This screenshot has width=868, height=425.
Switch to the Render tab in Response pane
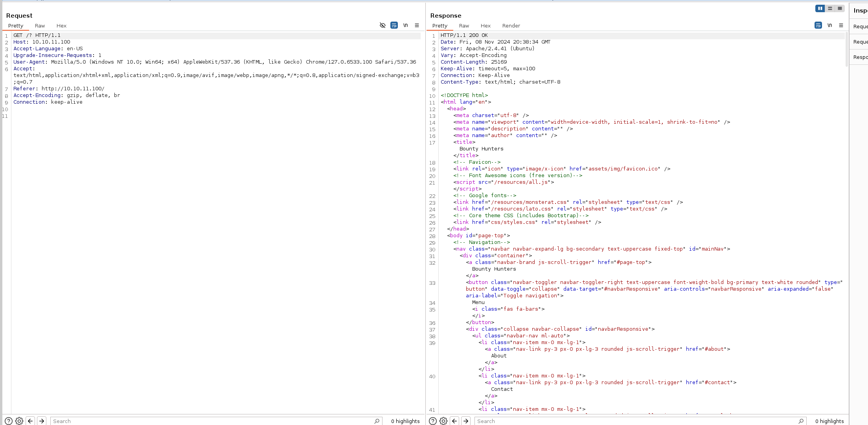click(x=511, y=26)
